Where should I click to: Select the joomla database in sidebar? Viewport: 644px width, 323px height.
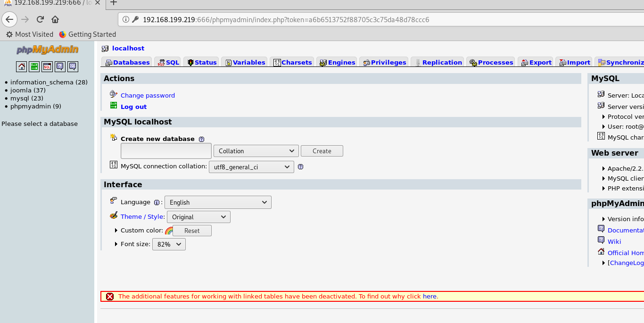pyautogui.click(x=28, y=90)
